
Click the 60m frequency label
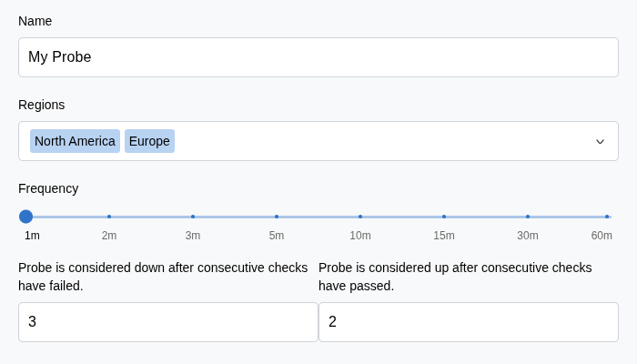click(x=602, y=236)
